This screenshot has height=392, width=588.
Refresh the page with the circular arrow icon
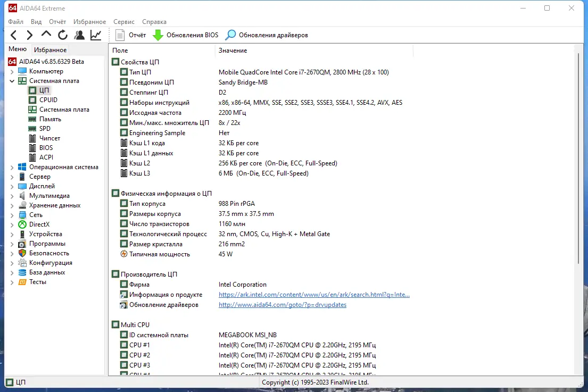click(x=63, y=35)
